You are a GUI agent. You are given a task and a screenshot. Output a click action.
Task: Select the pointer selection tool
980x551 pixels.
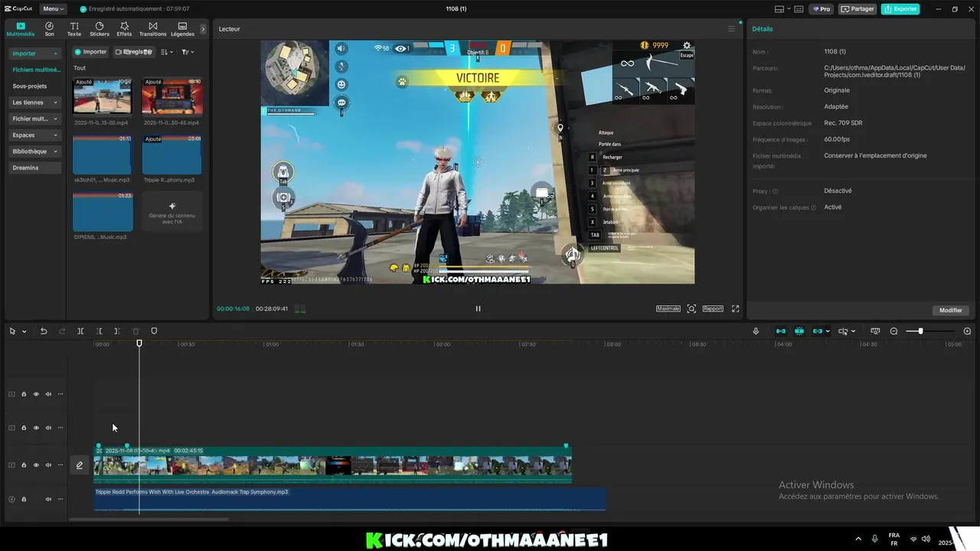click(x=12, y=331)
